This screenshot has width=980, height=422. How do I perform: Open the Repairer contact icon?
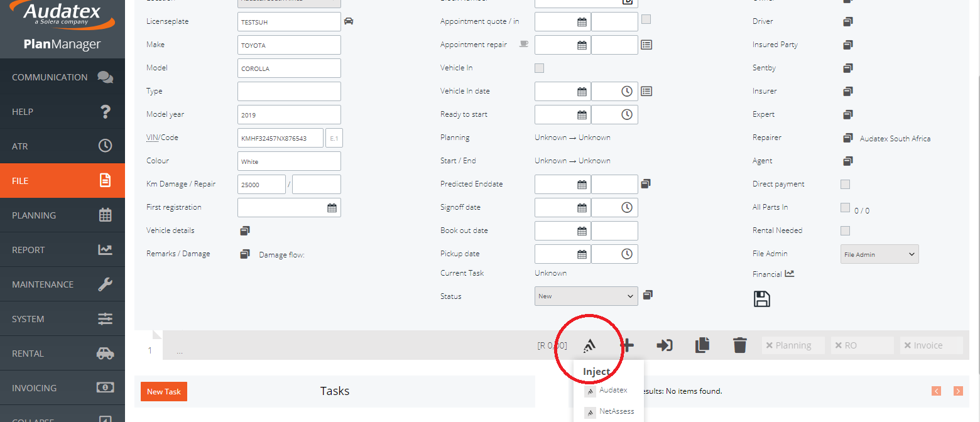(x=848, y=138)
